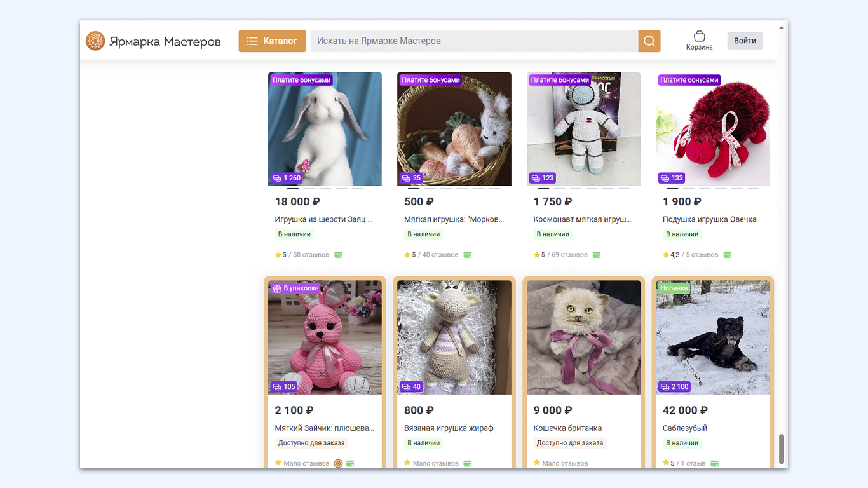The width and height of the screenshot is (868, 488).
Task: Click the 58 отзывов reviews text
Action: (x=311, y=255)
